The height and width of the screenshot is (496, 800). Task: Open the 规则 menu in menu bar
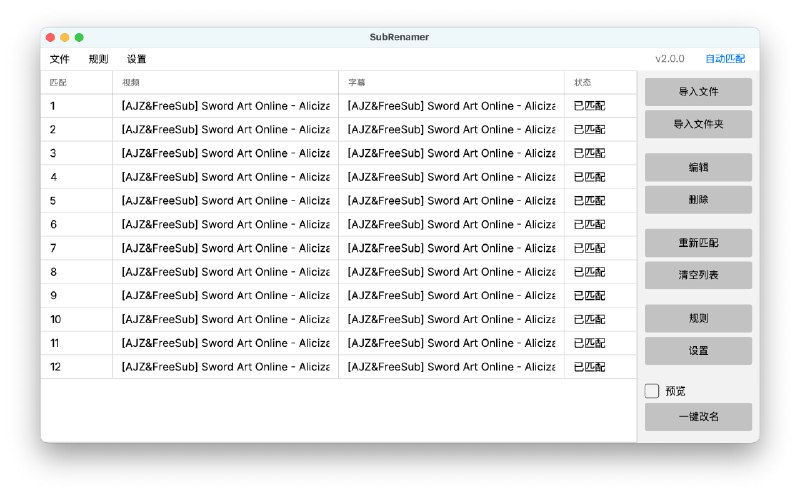click(x=98, y=59)
